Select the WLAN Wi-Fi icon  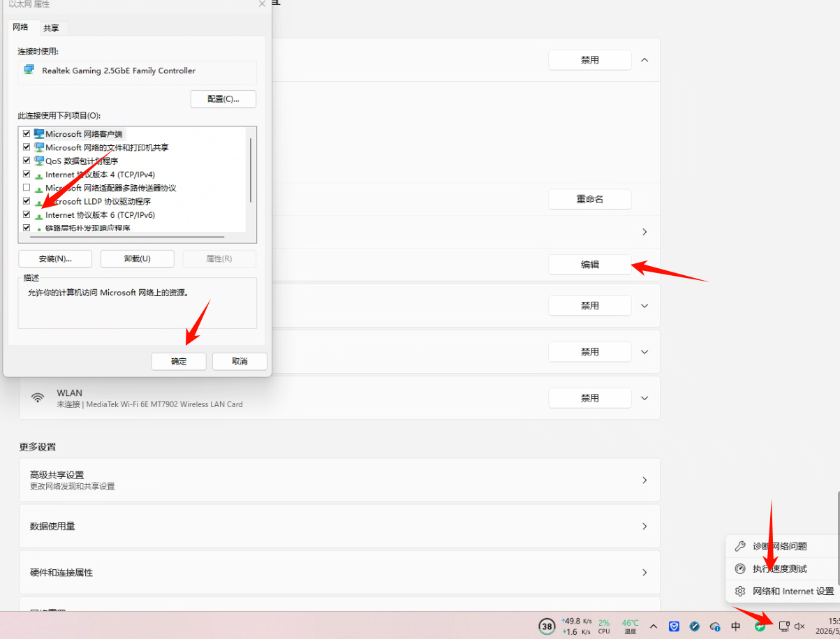[x=38, y=398]
